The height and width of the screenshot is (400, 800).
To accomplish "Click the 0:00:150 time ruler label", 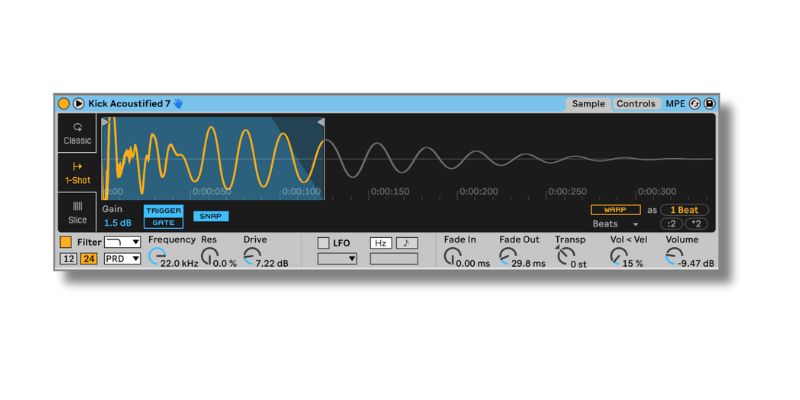I will pyautogui.click(x=390, y=192).
